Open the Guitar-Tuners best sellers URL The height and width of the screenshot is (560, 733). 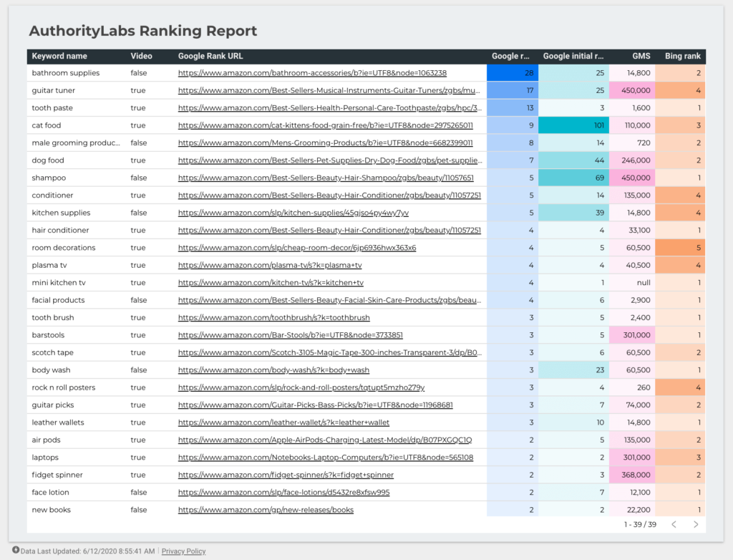tap(329, 91)
